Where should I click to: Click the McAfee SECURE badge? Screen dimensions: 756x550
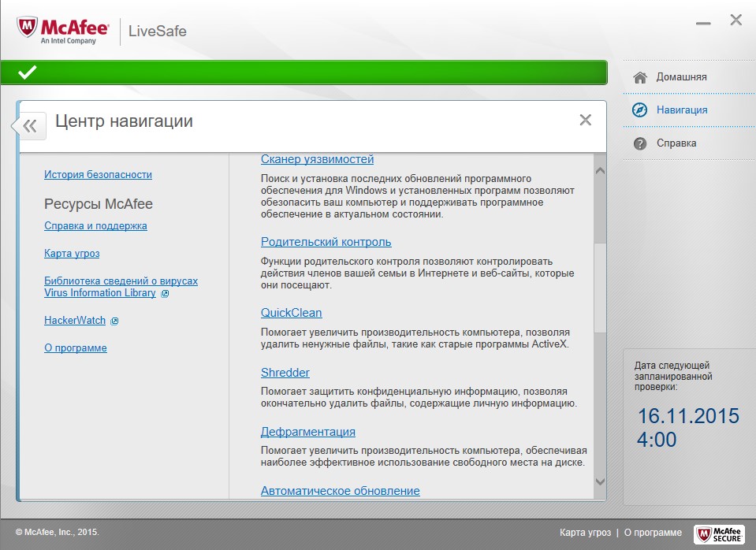tap(718, 534)
